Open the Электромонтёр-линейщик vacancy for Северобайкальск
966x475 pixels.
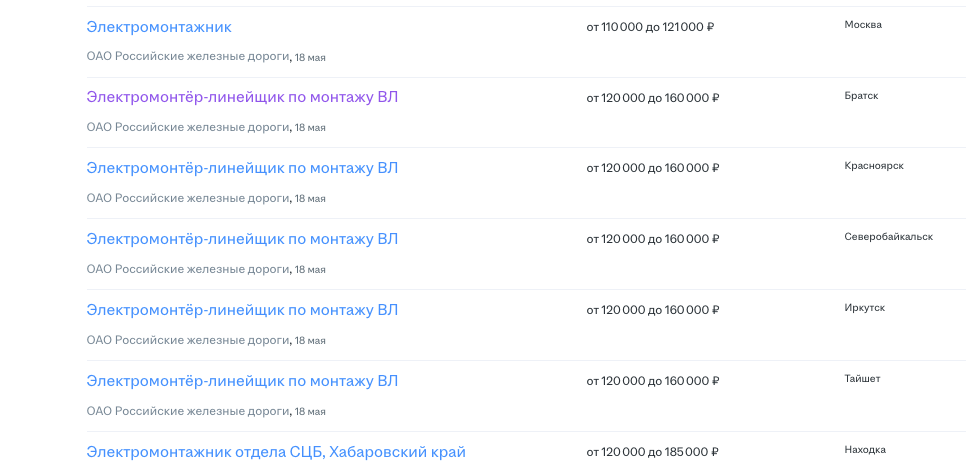point(242,239)
